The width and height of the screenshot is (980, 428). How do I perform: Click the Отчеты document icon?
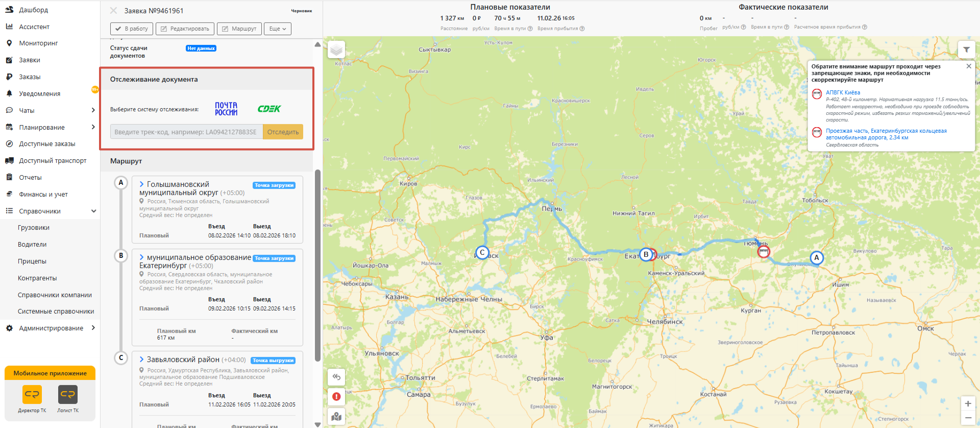coord(9,178)
